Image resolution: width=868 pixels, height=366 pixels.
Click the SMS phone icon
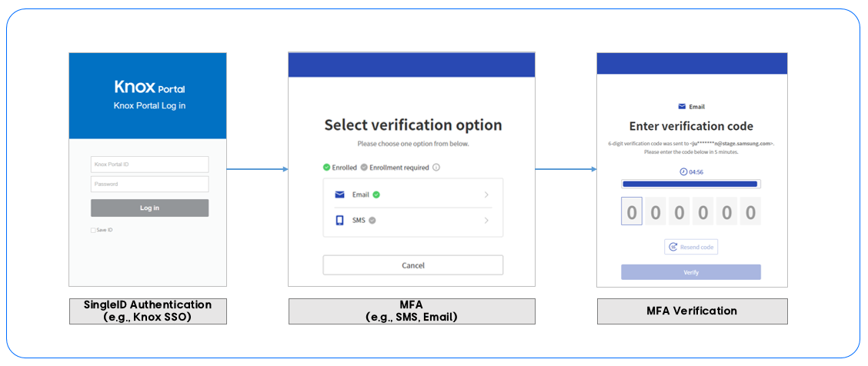pyautogui.click(x=340, y=221)
